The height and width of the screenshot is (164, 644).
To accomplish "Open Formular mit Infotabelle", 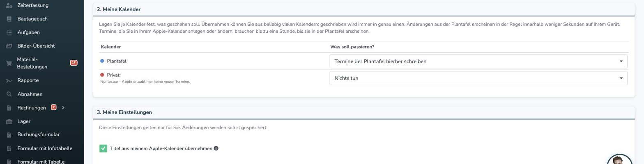I will coord(45,148).
